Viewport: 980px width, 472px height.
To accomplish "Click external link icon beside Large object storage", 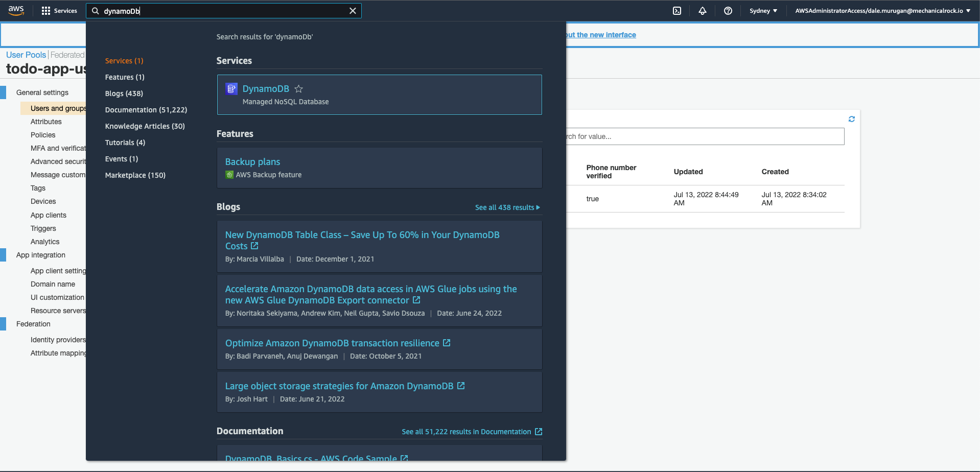I will pos(461,386).
